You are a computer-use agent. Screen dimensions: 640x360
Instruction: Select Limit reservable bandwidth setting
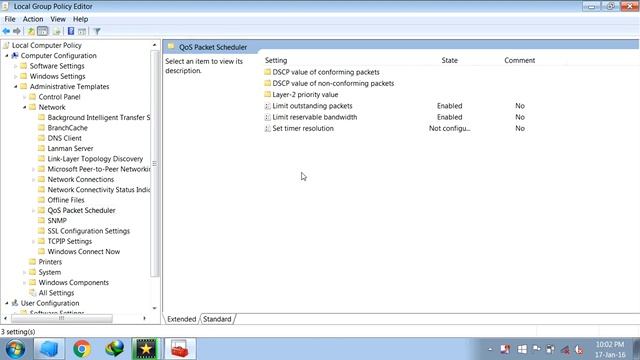315,117
